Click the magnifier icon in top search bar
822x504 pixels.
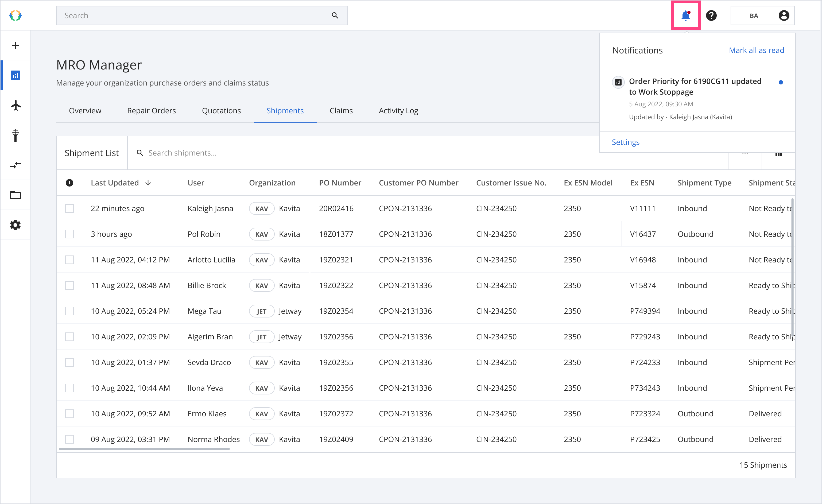point(335,15)
